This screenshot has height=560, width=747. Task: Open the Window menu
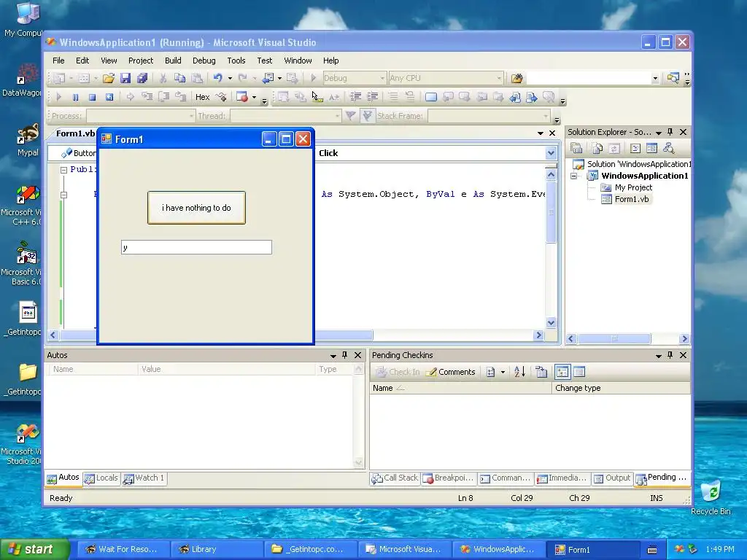click(x=298, y=61)
